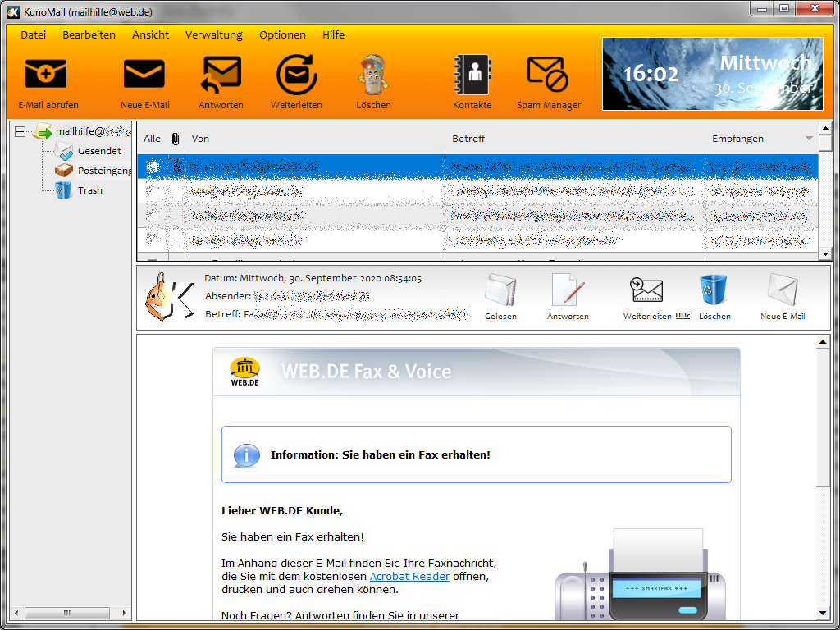Open the Verwaltung menu
The width and height of the screenshot is (840, 630).
pyautogui.click(x=213, y=34)
